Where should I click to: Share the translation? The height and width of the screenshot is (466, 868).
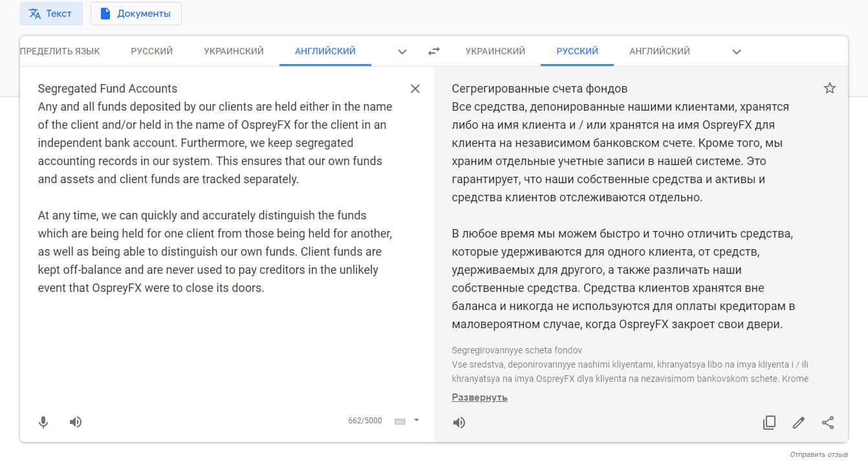click(828, 423)
